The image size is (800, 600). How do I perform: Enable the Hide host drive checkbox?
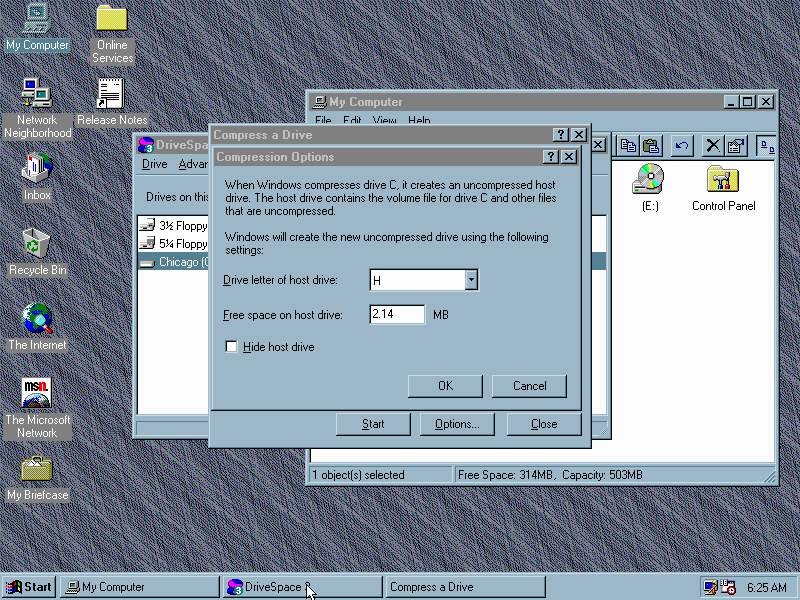232,347
